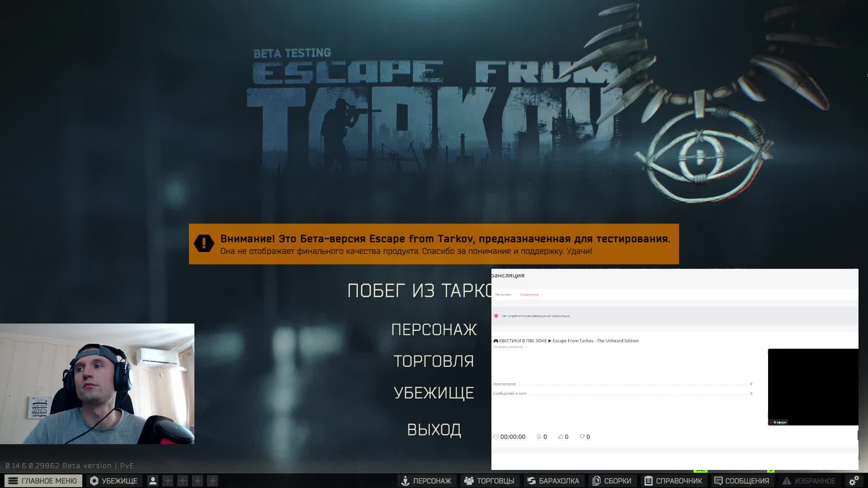Open the СПРАВОЧНИК handbook icon
Image resolution: width=868 pixels, height=488 pixels.
649,481
